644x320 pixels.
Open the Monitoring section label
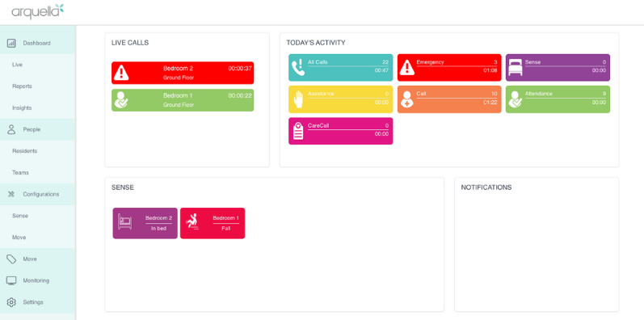(36, 280)
